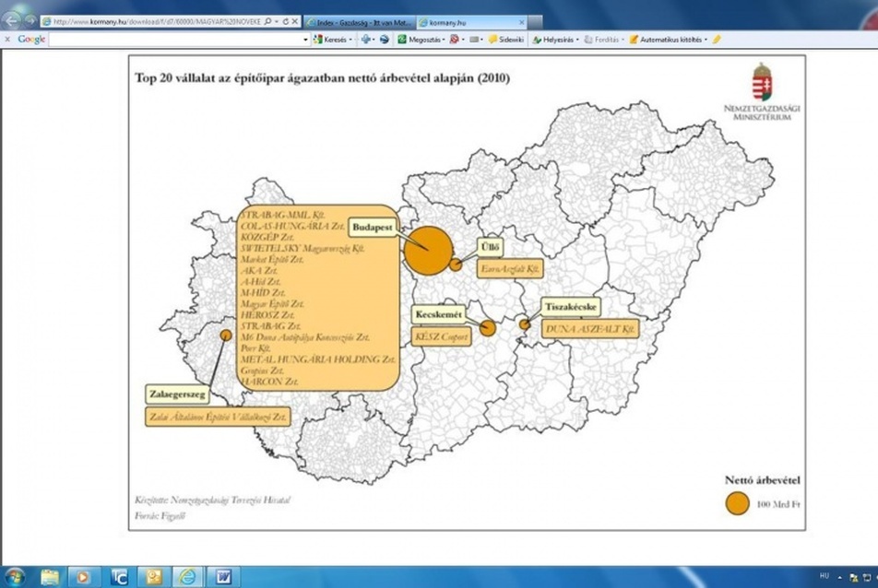Click the Zalai Általános Építési Vállalkozó box

click(x=218, y=417)
